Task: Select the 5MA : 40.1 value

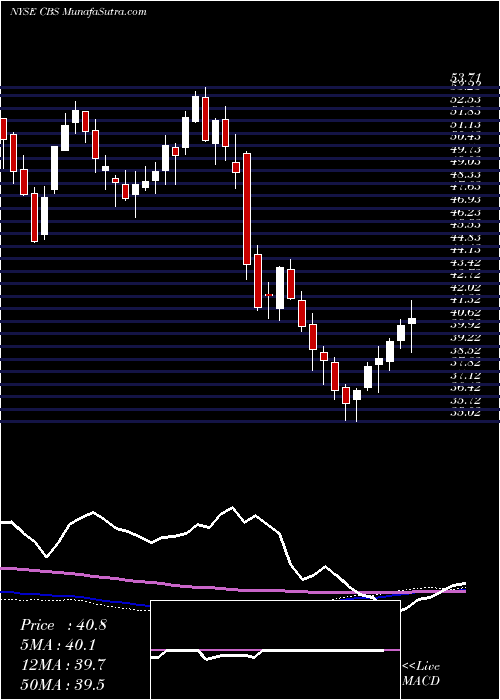Action: [58, 645]
